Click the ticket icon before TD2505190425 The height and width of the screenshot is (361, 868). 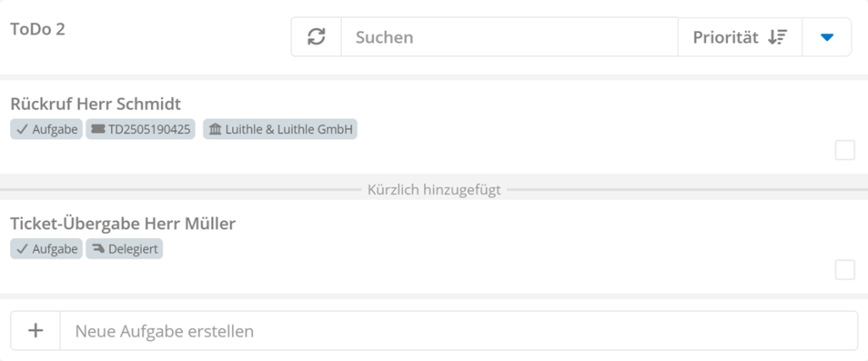[x=97, y=130]
